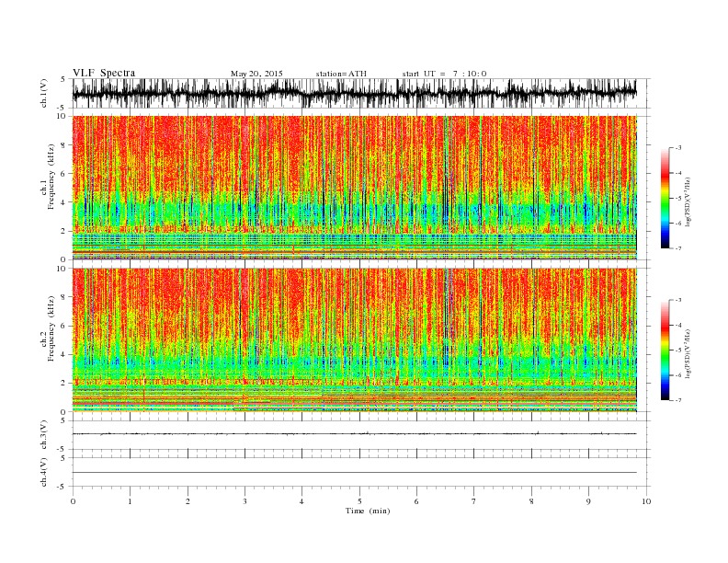Screen dimensions: 728x563
Task: Click inside the ch.2 spectrogram panel
Action: [354, 340]
